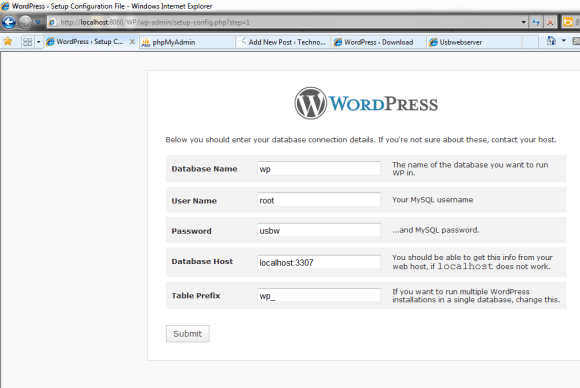Screen dimensions: 580x388
Task: Expand the Home button dropdown arrow
Action: 564,41
